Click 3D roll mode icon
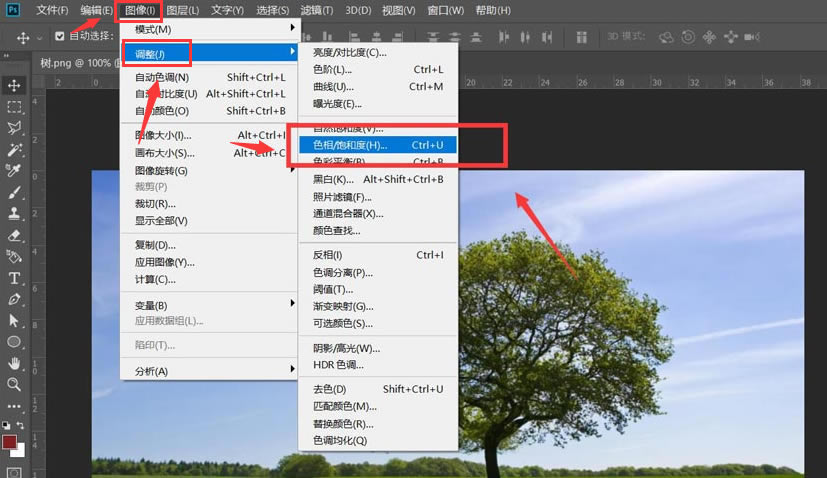 tap(688, 37)
